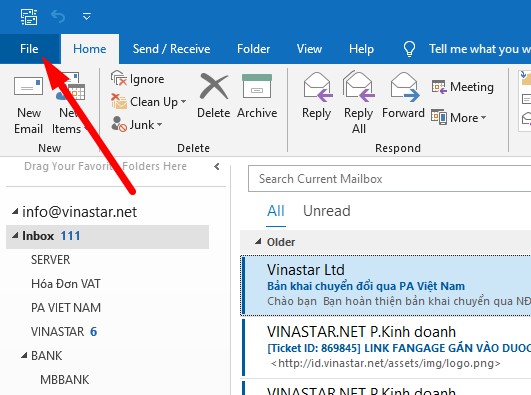The image size is (531, 395).
Task: Open the Clean Up dropdown
Action: click(149, 102)
